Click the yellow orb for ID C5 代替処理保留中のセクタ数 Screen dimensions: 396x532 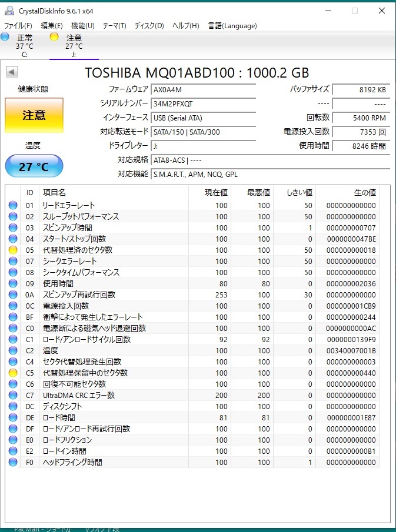(x=13, y=373)
